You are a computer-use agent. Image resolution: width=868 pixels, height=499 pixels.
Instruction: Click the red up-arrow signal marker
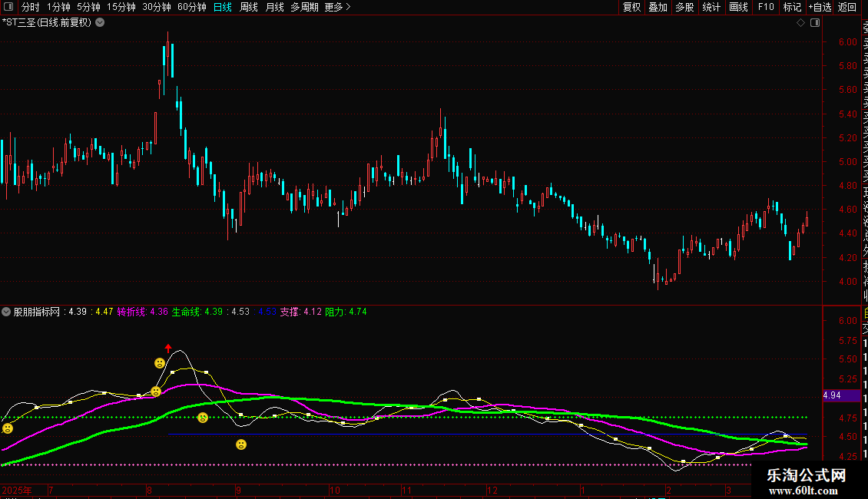pos(168,348)
